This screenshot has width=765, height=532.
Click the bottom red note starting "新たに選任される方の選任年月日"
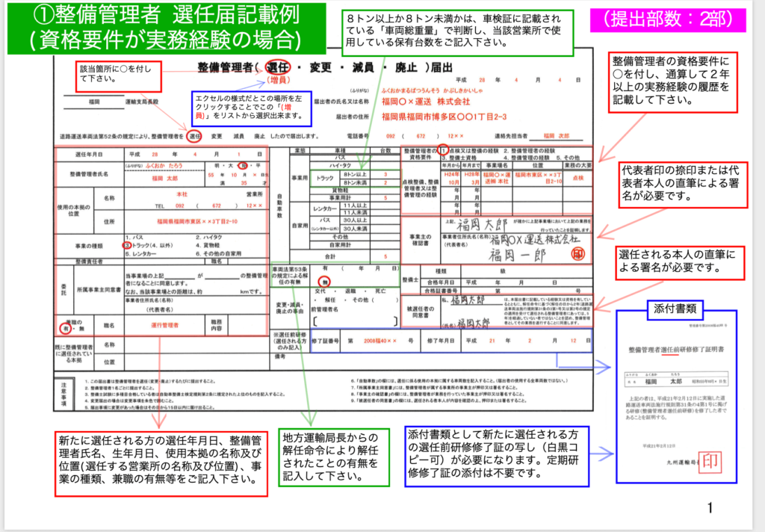(161, 464)
